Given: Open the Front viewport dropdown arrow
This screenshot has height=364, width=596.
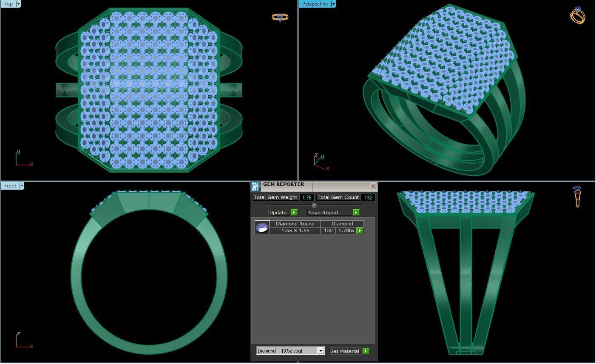Looking at the screenshot, I should tap(22, 186).
